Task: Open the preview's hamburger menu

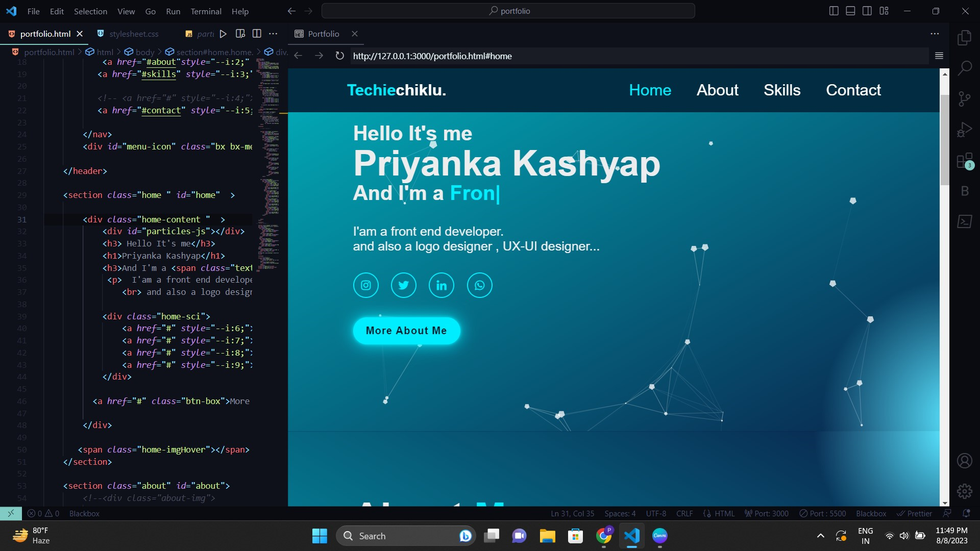Action: (x=939, y=56)
